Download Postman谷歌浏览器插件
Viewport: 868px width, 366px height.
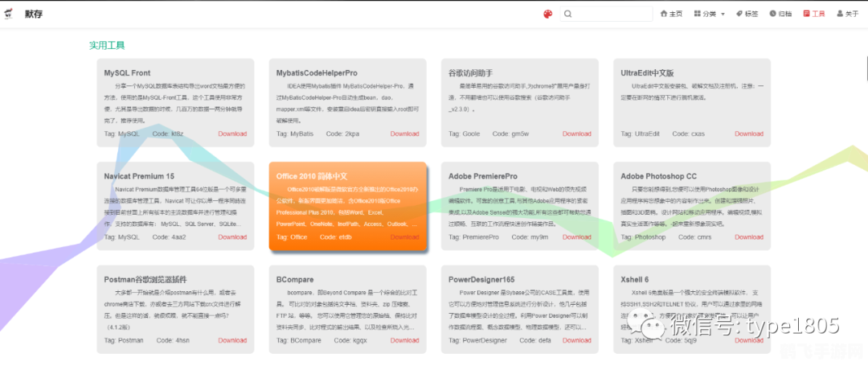point(232,340)
